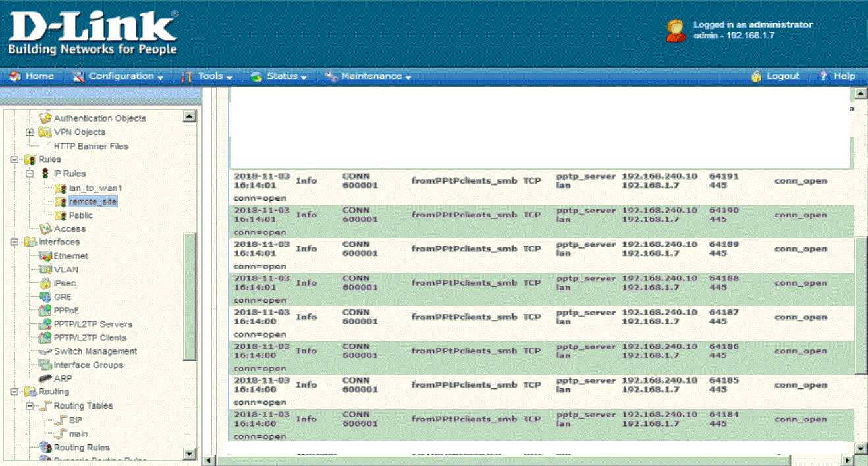Select the Authentication Objects icon
Image resolution: width=868 pixels, height=466 pixels.
[45, 118]
